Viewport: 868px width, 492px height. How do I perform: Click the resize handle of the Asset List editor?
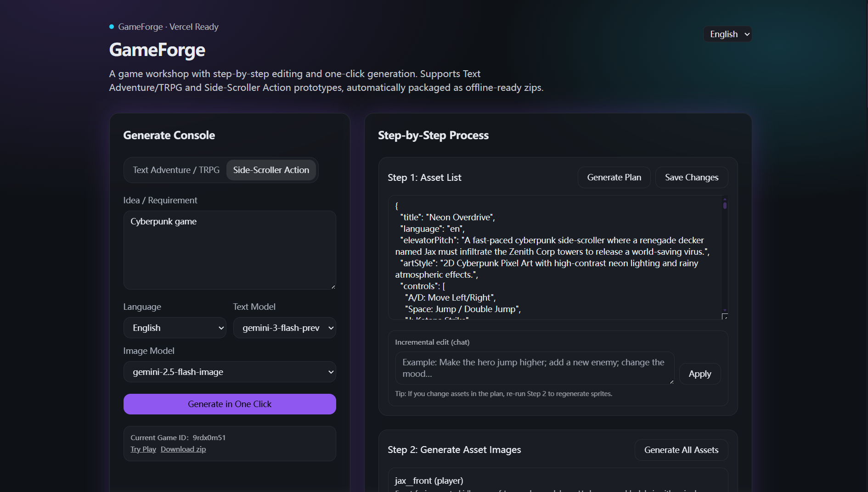(x=725, y=317)
